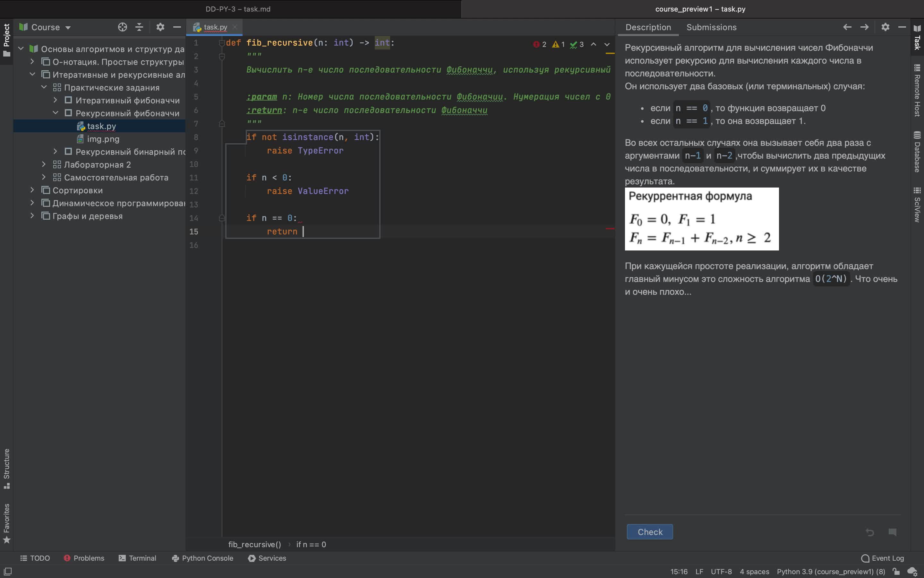Open the Terminal tool window
This screenshot has width=924, height=578.
pos(137,558)
